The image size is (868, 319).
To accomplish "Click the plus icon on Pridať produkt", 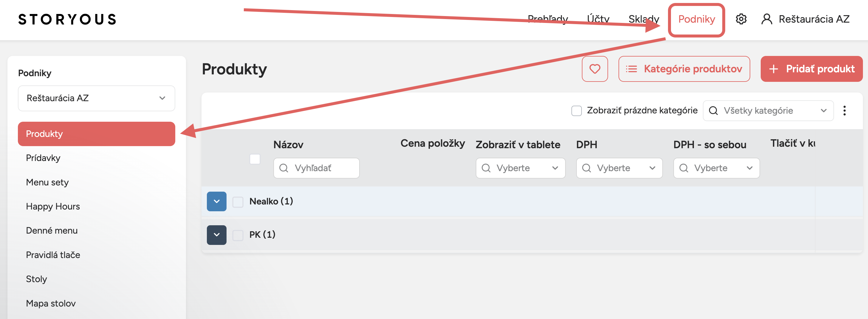I will pos(774,69).
